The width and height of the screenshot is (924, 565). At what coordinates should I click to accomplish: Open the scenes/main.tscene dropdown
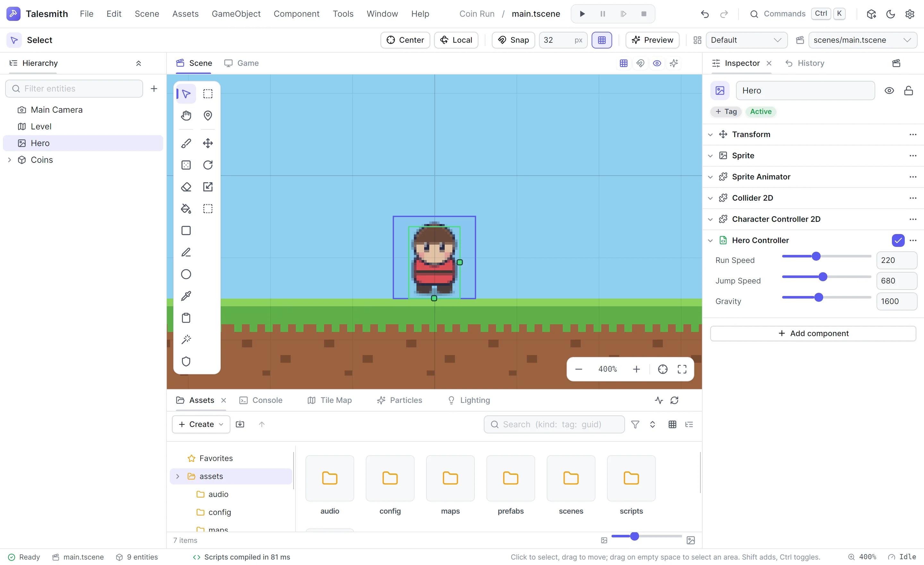[x=862, y=40]
